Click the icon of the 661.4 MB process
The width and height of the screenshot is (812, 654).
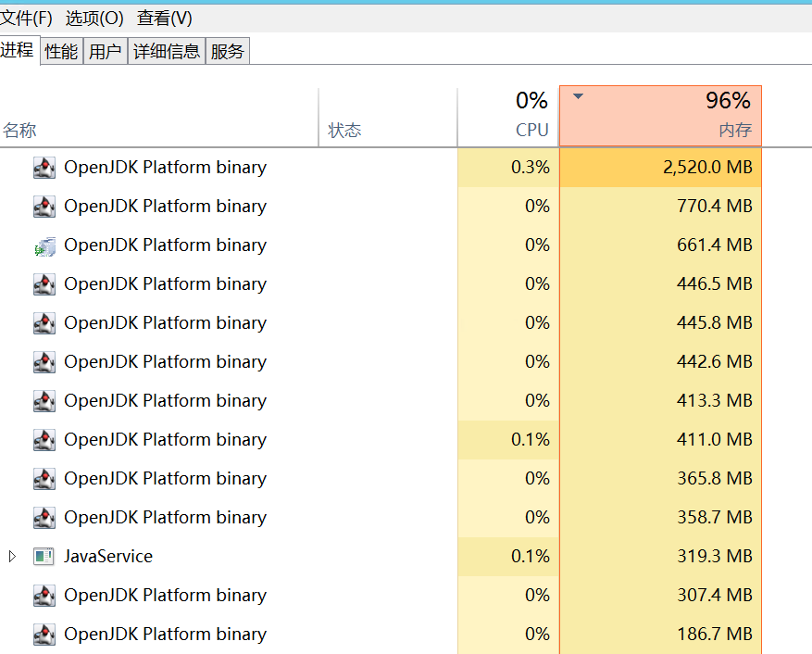click(44, 245)
